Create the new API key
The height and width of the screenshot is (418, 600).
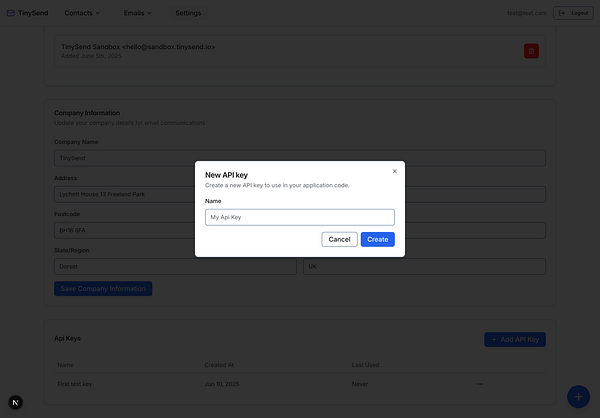(x=378, y=239)
